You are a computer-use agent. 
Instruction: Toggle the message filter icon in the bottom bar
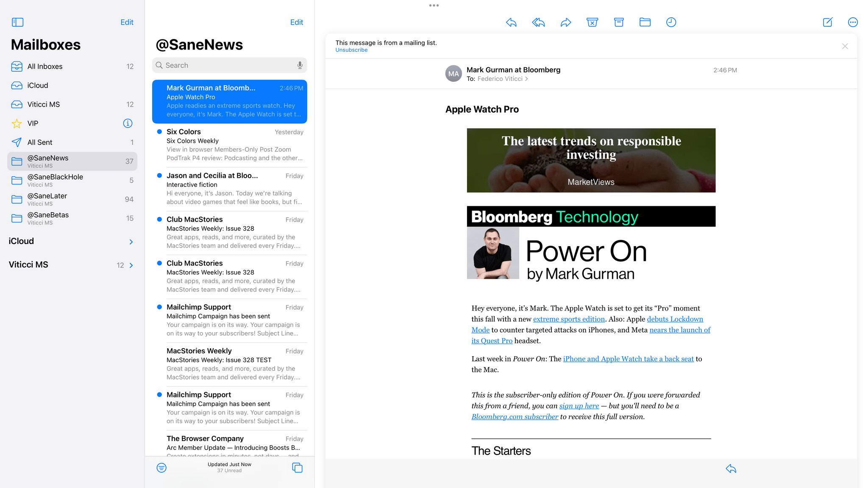click(161, 468)
